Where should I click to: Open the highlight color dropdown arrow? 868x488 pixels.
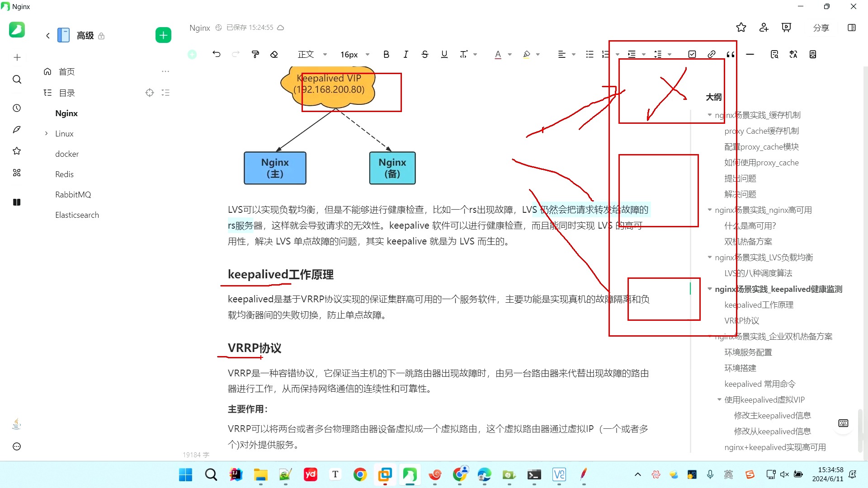pos(538,54)
